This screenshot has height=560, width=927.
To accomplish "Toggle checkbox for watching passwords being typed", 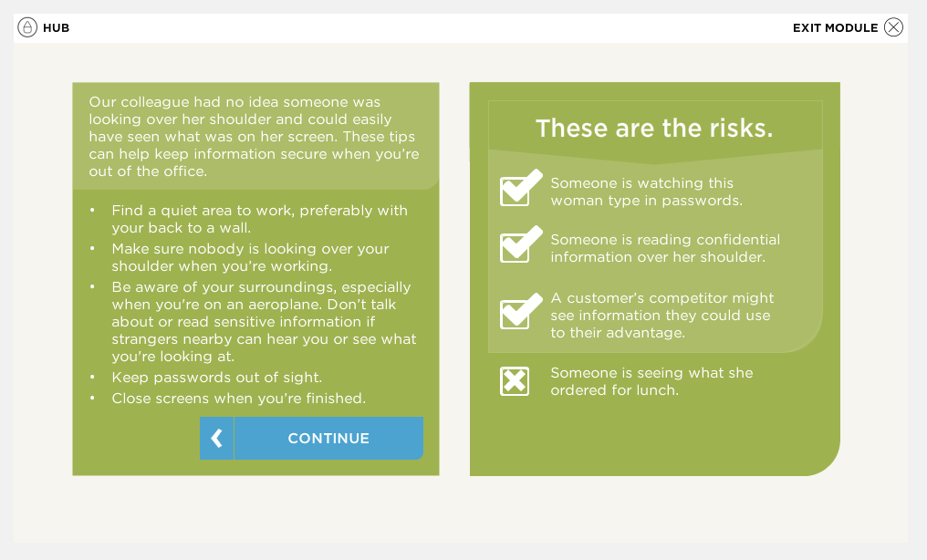I will pos(517,190).
